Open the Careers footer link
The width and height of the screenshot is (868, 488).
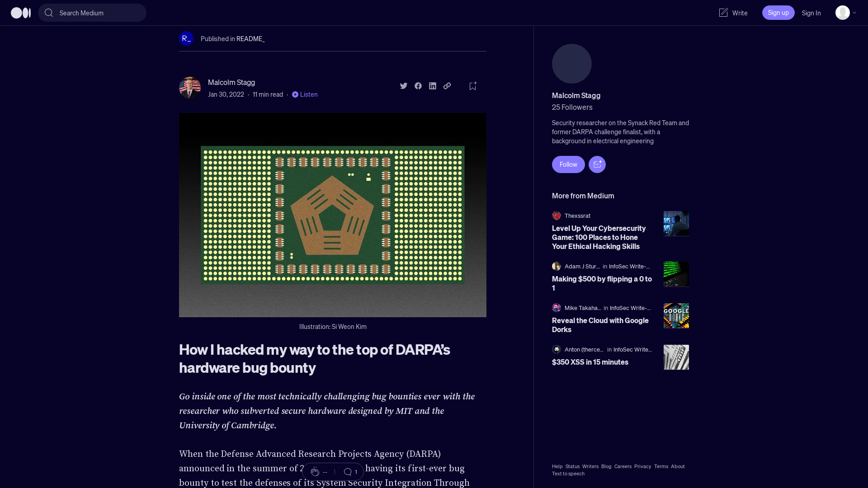(x=623, y=466)
